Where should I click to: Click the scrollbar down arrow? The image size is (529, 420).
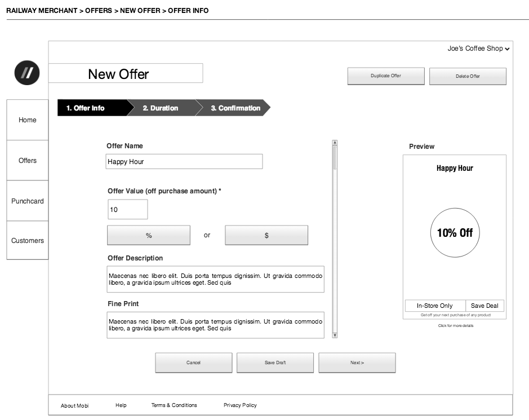click(335, 335)
